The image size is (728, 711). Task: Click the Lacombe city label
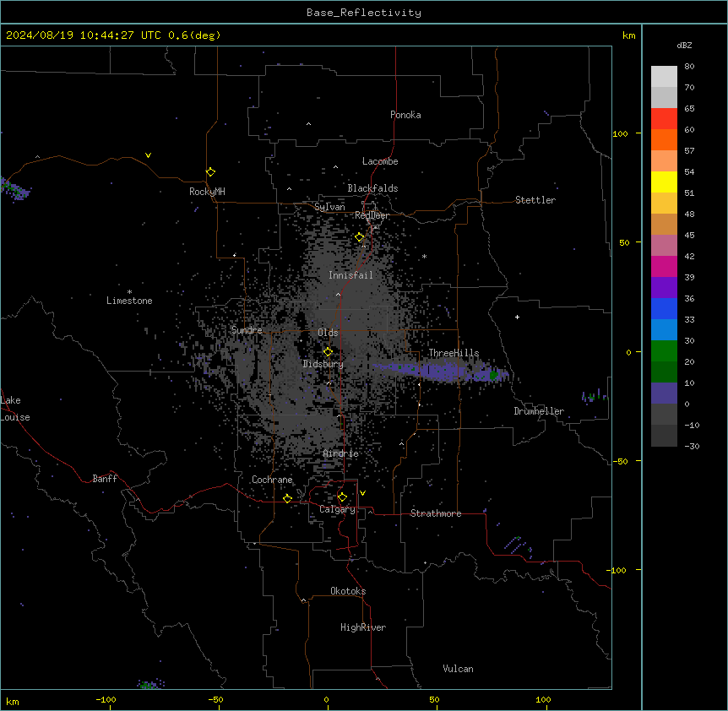pos(380,161)
